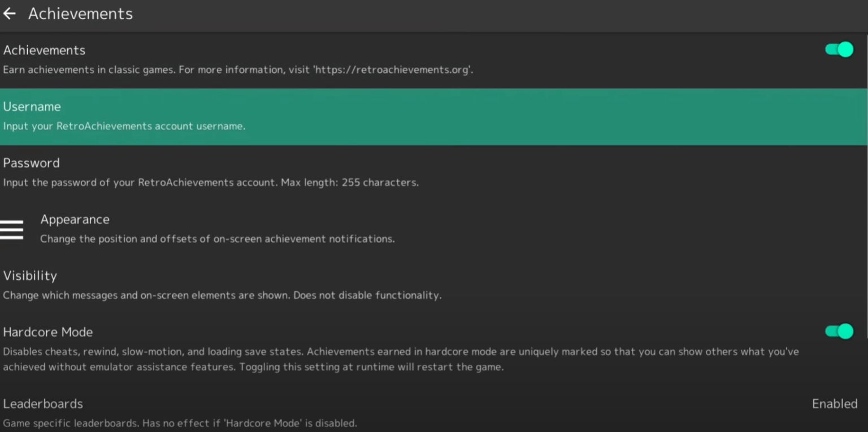Click the Achievements page title

[80, 14]
